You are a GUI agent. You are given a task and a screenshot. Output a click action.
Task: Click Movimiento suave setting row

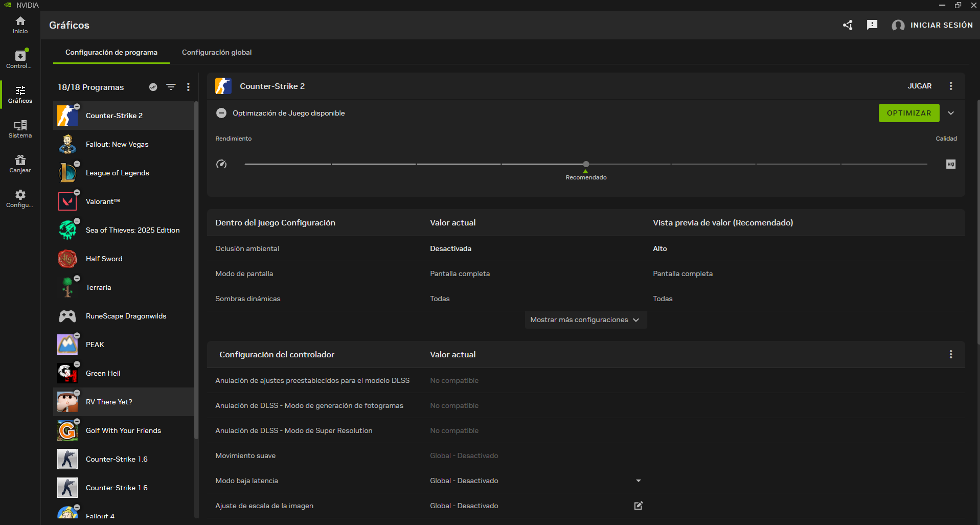point(586,455)
